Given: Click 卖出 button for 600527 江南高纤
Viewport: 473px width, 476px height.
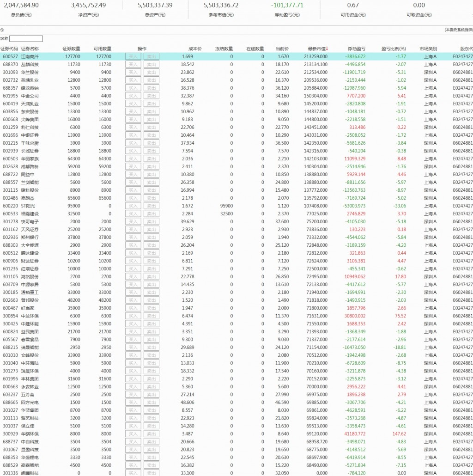Looking at the screenshot, I should [152, 56].
